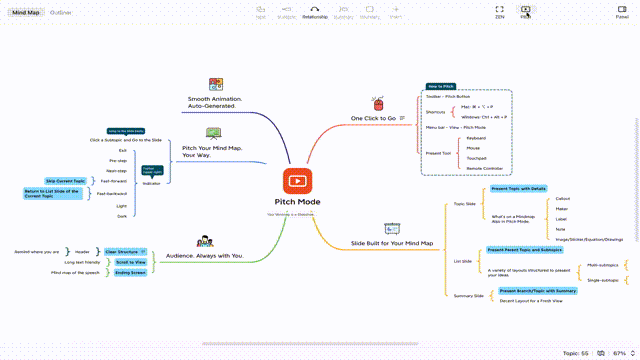Image resolution: width=640 pixels, height=360 pixels.
Task: Open the map overview icon in status bar
Action: 601,353
